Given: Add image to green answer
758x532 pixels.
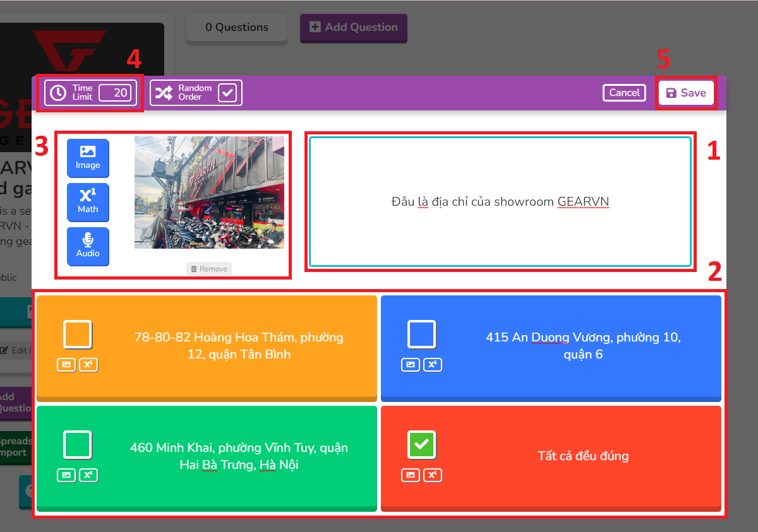Looking at the screenshot, I should (66, 475).
